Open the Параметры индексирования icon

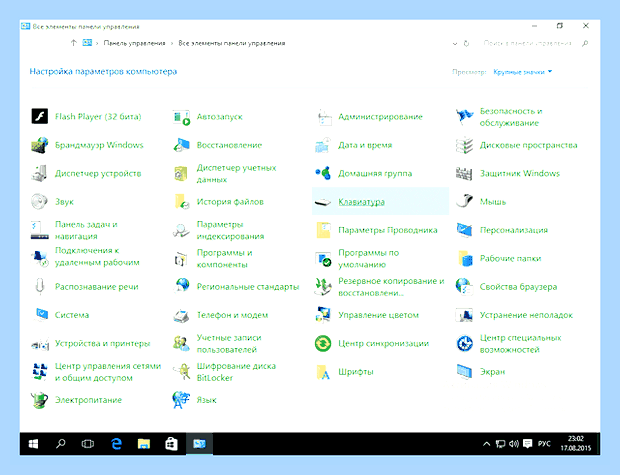[x=181, y=231]
